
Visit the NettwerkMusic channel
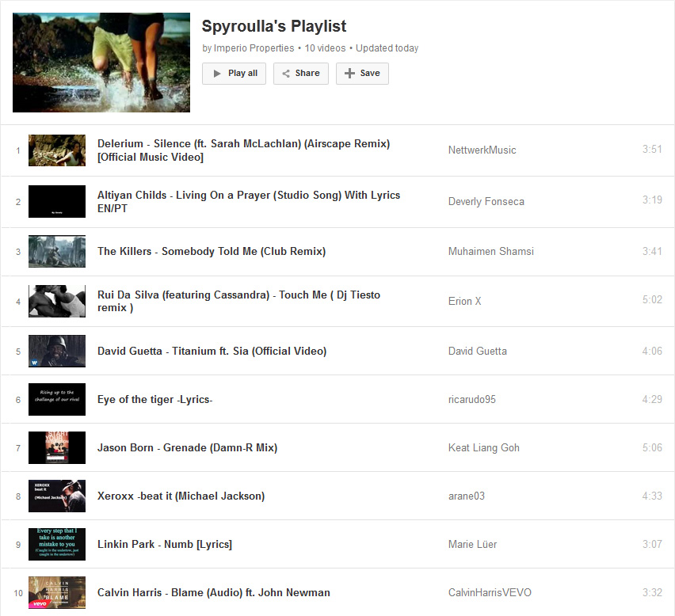tap(482, 150)
